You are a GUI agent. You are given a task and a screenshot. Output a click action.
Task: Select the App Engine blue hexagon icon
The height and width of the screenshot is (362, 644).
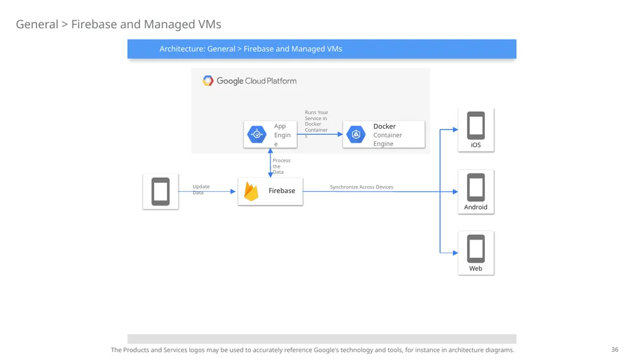click(x=257, y=134)
